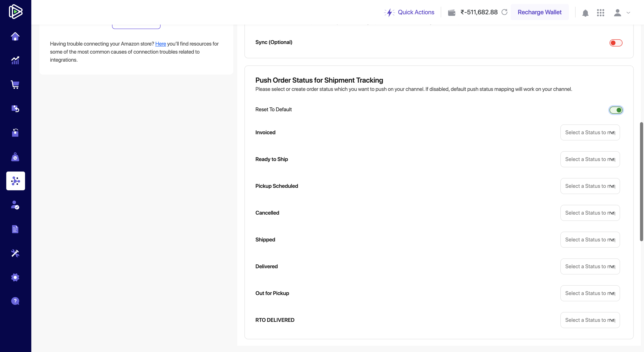Enable the Sync (Optional) toggle
The image size is (644, 352).
616,43
